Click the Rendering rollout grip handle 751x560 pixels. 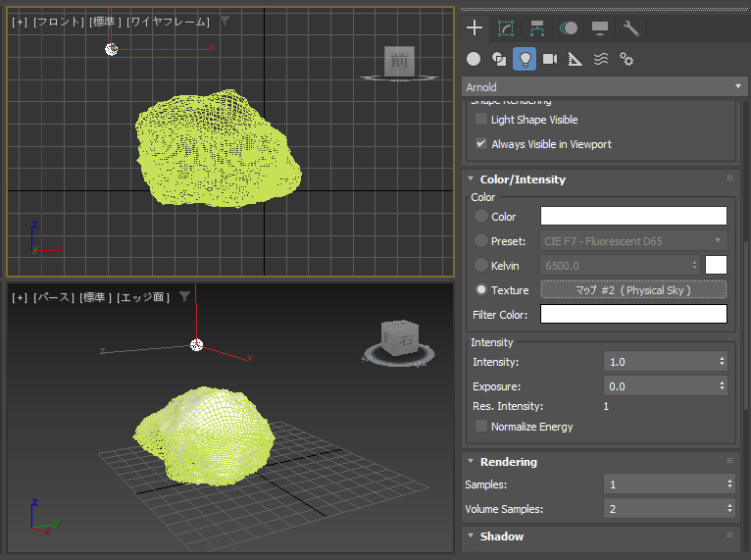[729, 461]
